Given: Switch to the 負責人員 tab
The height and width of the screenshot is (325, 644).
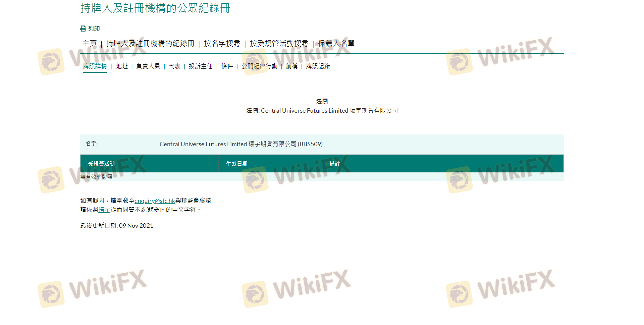Looking at the screenshot, I should (x=148, y=66).
